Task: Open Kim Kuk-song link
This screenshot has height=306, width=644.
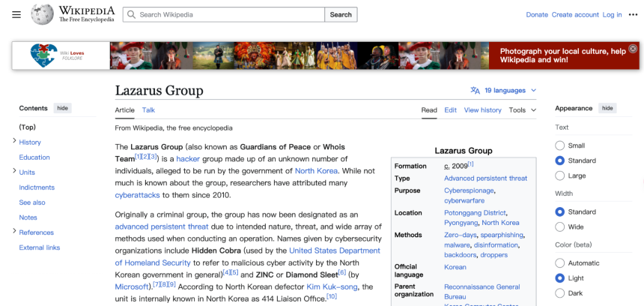Action: click(x=332, y=286)
